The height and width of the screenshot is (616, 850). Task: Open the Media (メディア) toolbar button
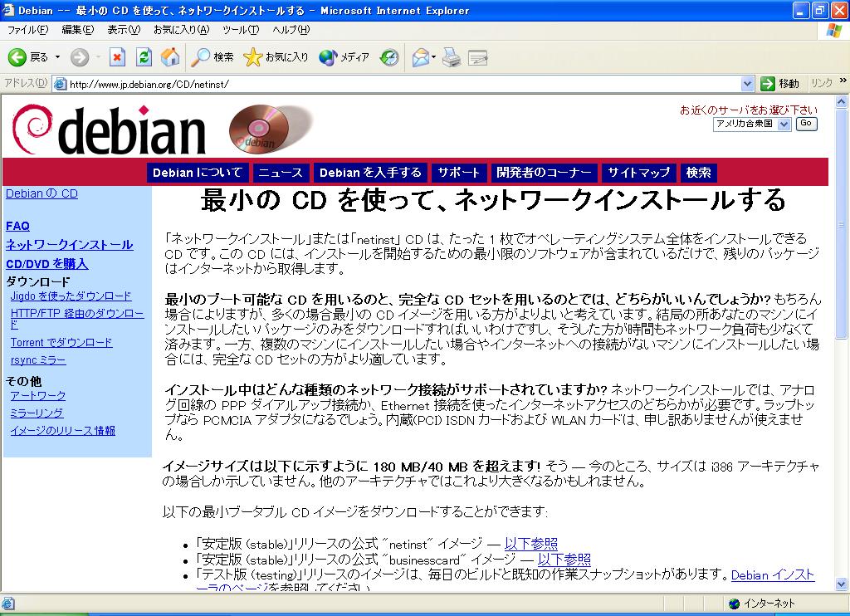[344, 57]
